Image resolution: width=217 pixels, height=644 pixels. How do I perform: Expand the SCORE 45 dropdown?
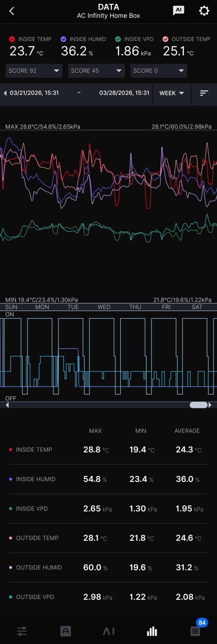point(96,71)
